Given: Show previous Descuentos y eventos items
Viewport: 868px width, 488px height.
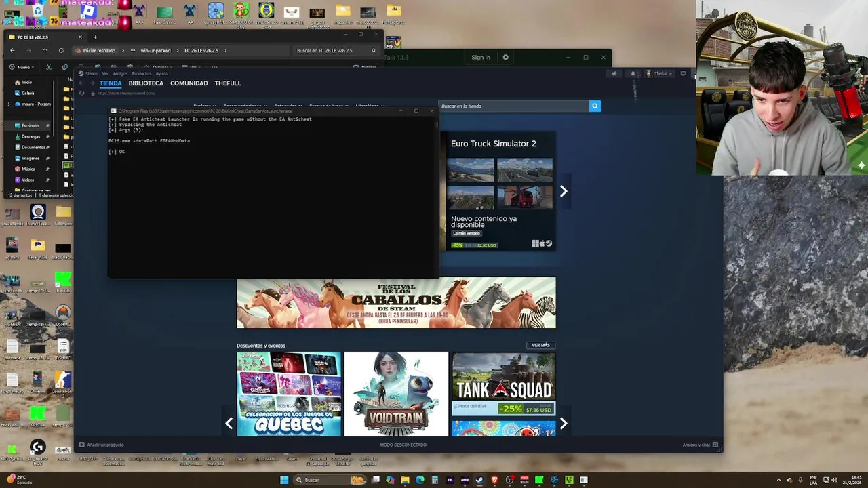Looking at the screenshot, I should point(229,424).
